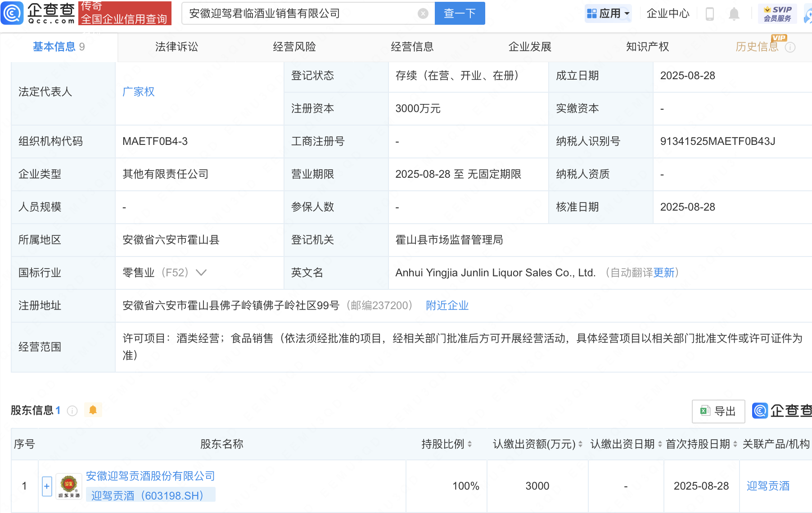Screen dimensions: 812x513
Task: Open SVIP member services
Action: (x=777, y=13)
